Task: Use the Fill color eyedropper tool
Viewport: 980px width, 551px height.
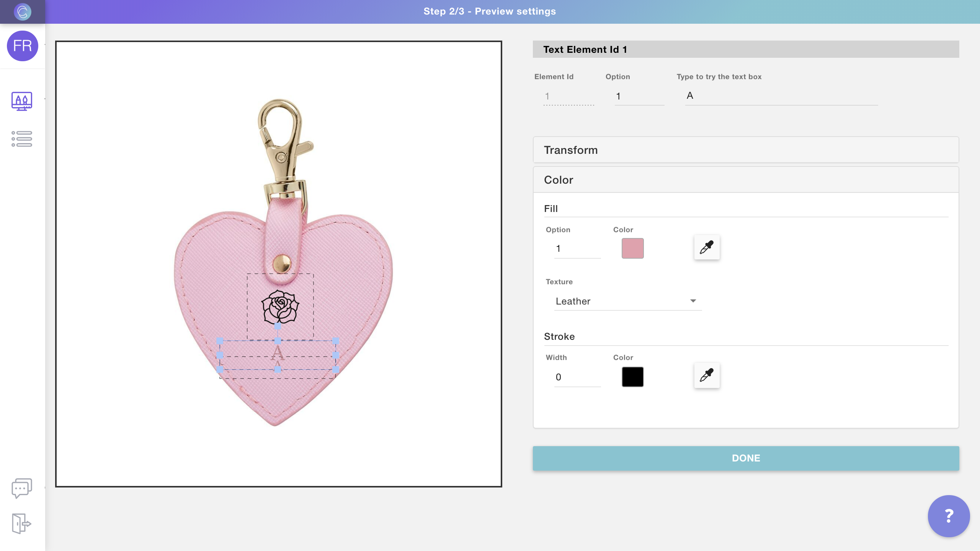Action: pyautogui.click(x=707, y=248)
